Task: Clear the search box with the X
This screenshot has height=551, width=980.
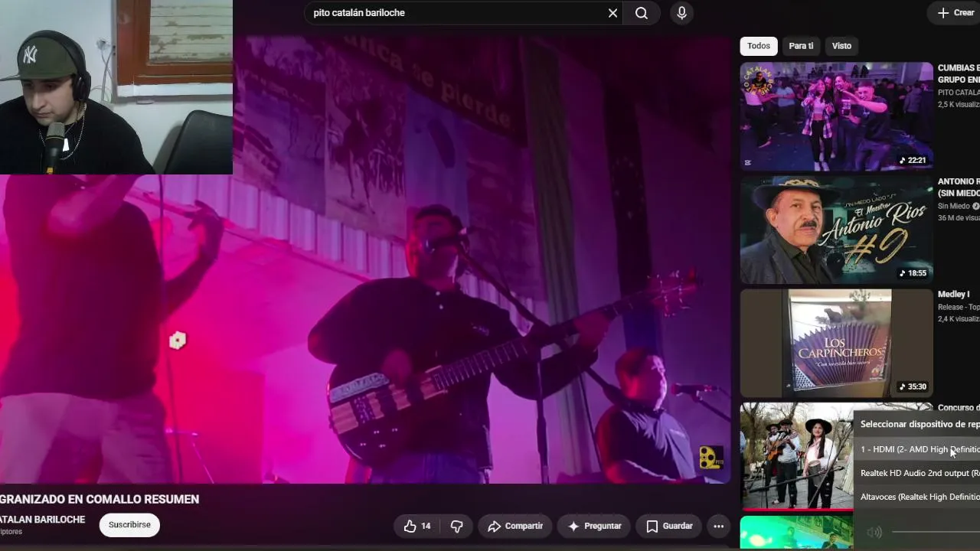Action: tap(612, 13)
